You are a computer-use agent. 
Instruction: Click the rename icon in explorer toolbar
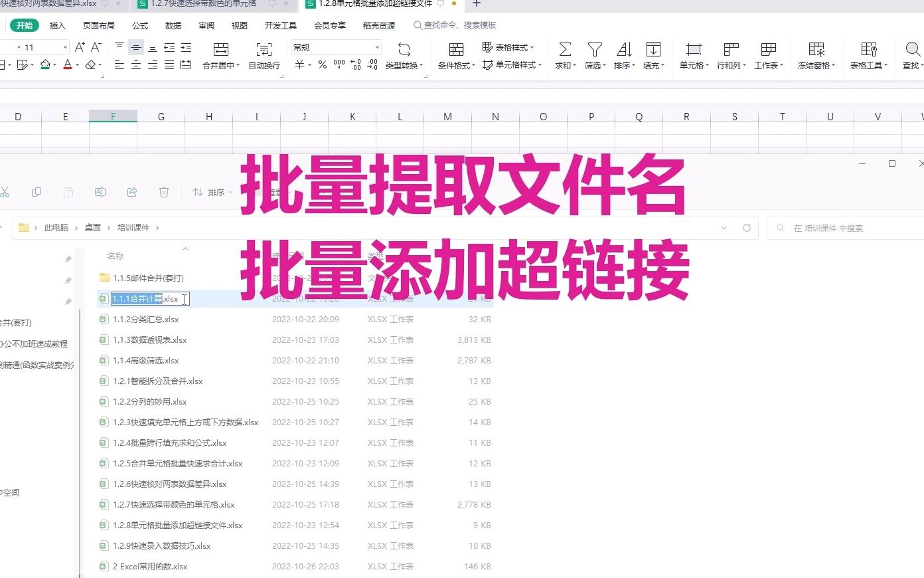point(100,192)
